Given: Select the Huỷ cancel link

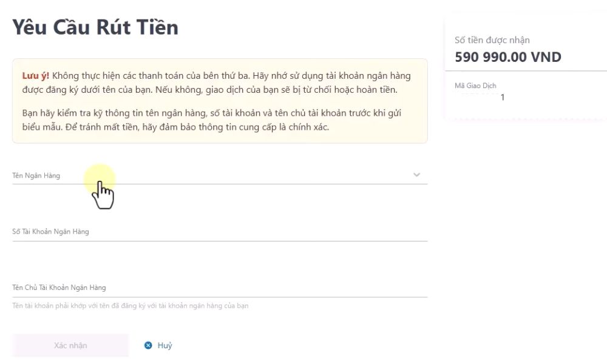Looking at the screenshot, I should click(164, 345).
